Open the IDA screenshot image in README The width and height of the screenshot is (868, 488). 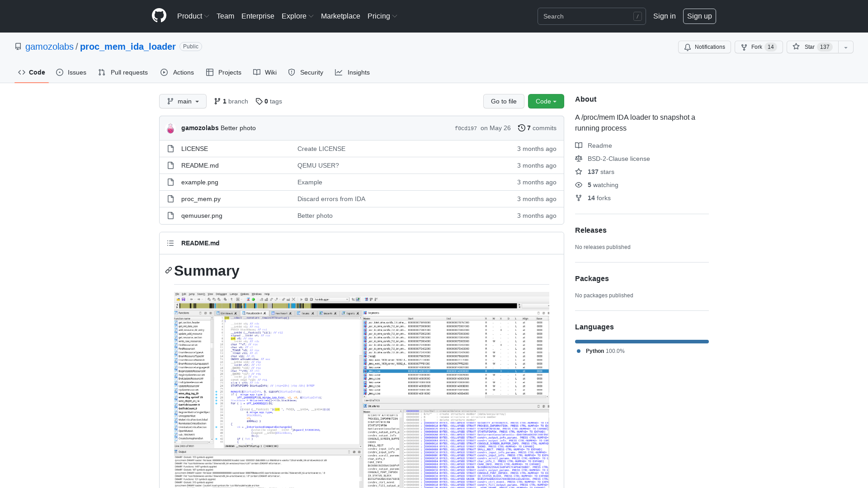click(x=362, y=389)
